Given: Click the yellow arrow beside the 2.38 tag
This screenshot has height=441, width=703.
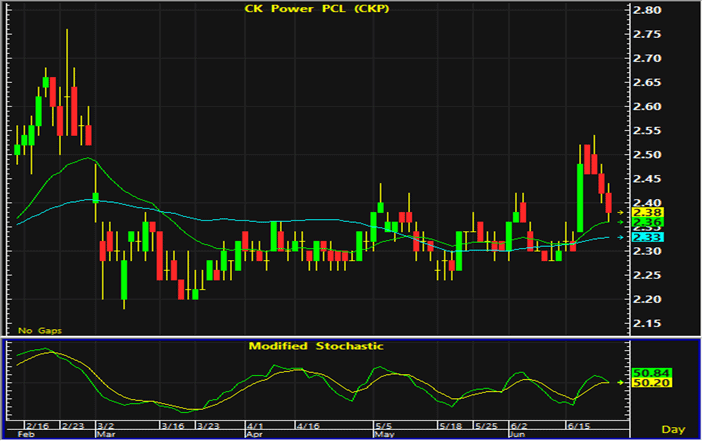Looking at the screenshot, I should [x=621, y=212].
